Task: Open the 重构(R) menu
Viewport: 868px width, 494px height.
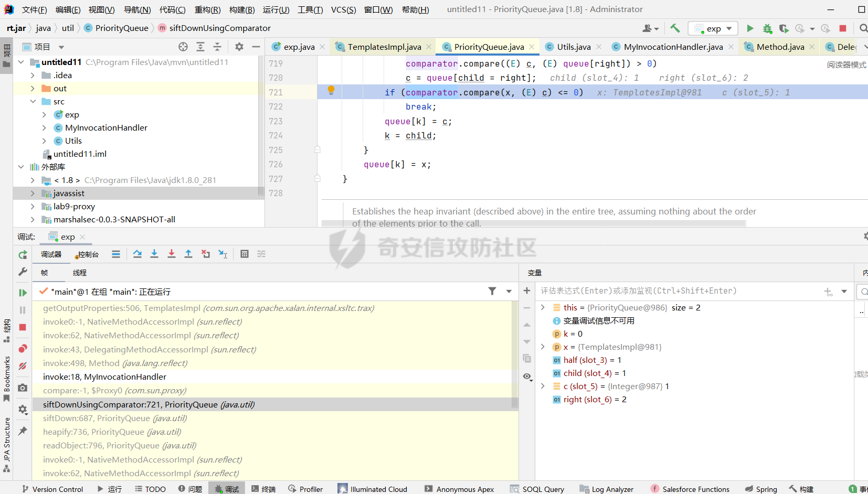Action: 207,9
